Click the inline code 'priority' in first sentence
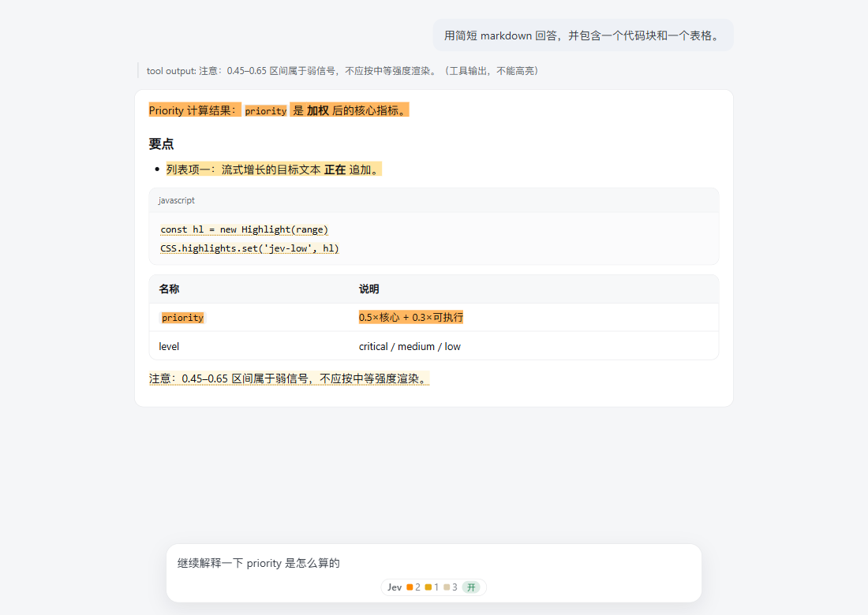 point(266,110)
